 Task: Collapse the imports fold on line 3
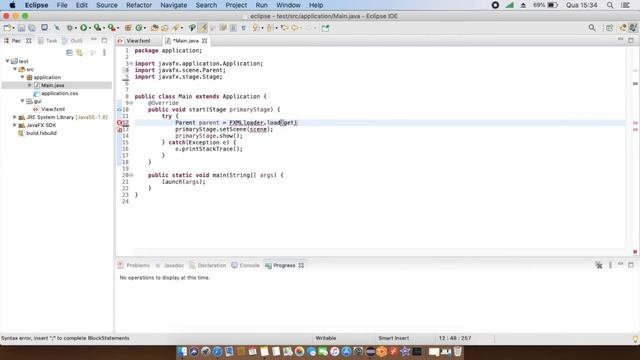pos(131,64)
